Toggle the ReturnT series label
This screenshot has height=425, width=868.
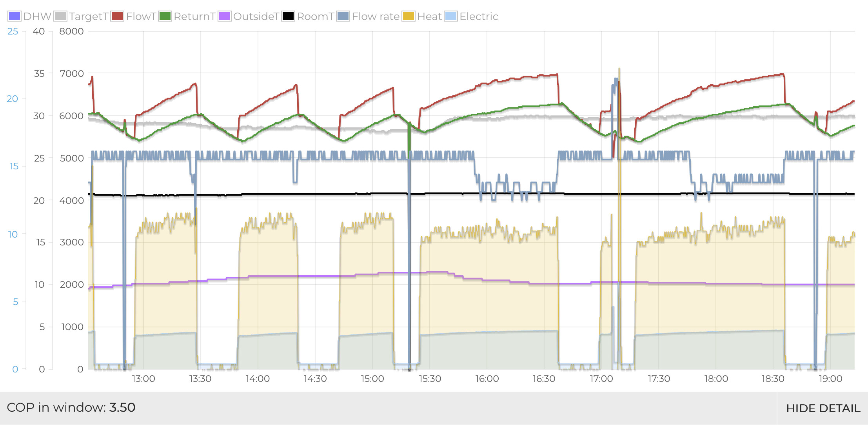tap(194, 16)
